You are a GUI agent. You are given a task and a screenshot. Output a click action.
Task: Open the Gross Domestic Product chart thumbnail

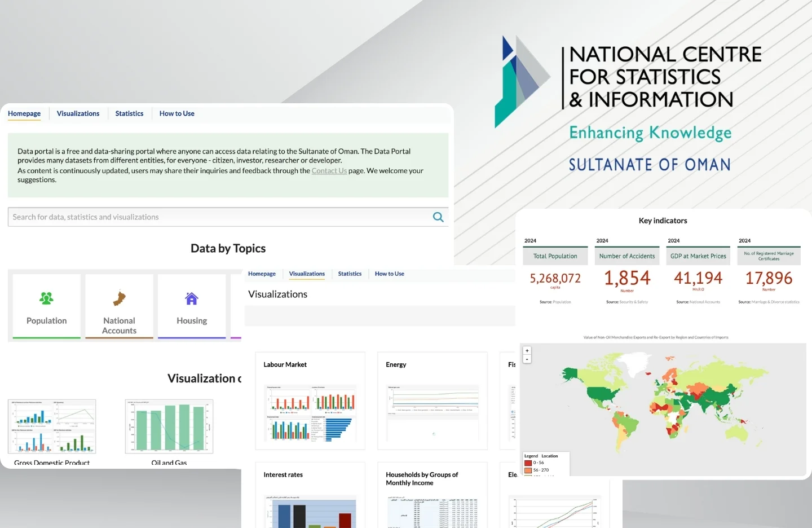[52, 426]
